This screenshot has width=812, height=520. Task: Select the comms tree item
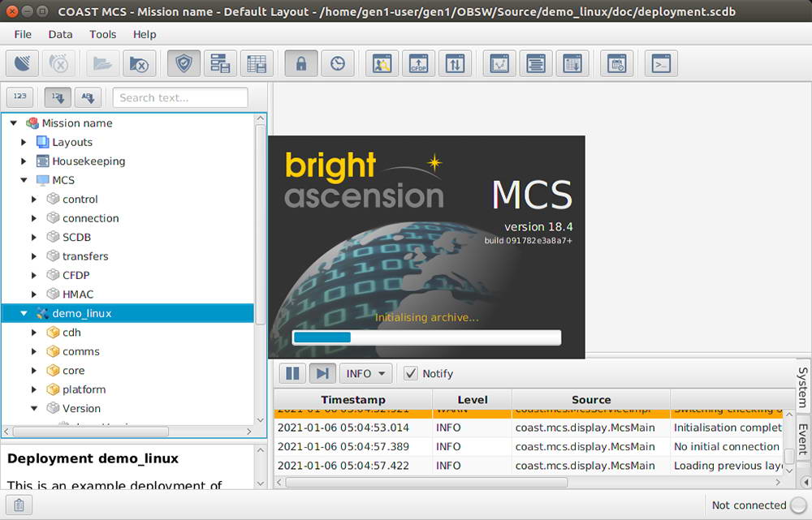tap(80, 352)
